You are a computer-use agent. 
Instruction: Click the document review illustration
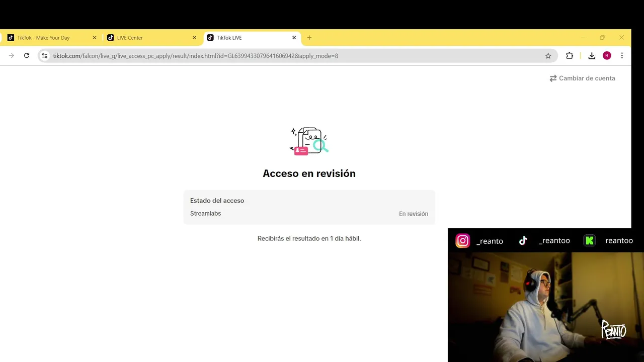[x=309, y=141]
